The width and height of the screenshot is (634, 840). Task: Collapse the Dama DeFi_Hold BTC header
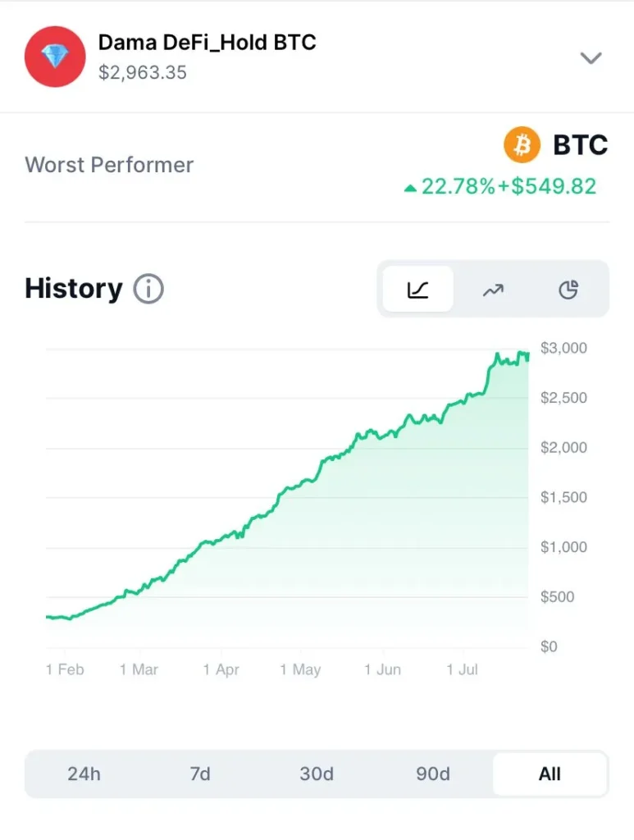(x=591, y=58)
